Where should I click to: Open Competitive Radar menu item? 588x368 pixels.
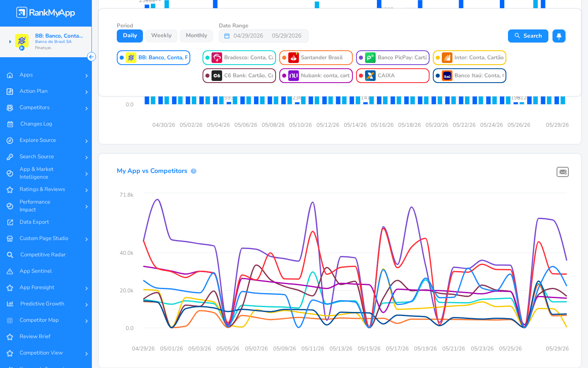click(x=43, y=255)
